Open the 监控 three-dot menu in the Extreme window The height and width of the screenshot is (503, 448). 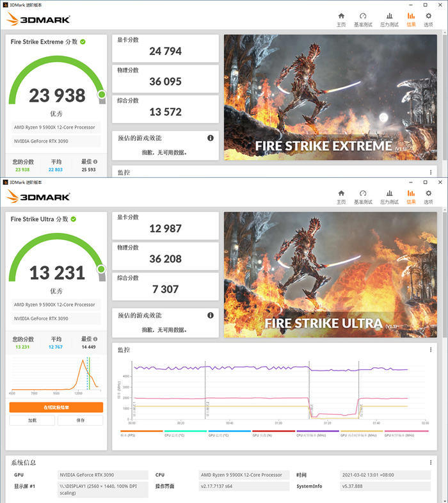(431, 172)
